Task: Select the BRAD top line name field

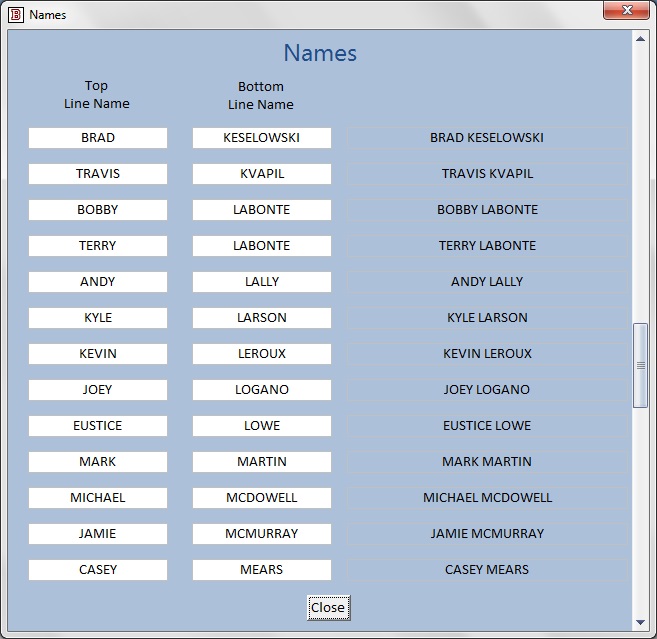Action: (x=98, y=138)
